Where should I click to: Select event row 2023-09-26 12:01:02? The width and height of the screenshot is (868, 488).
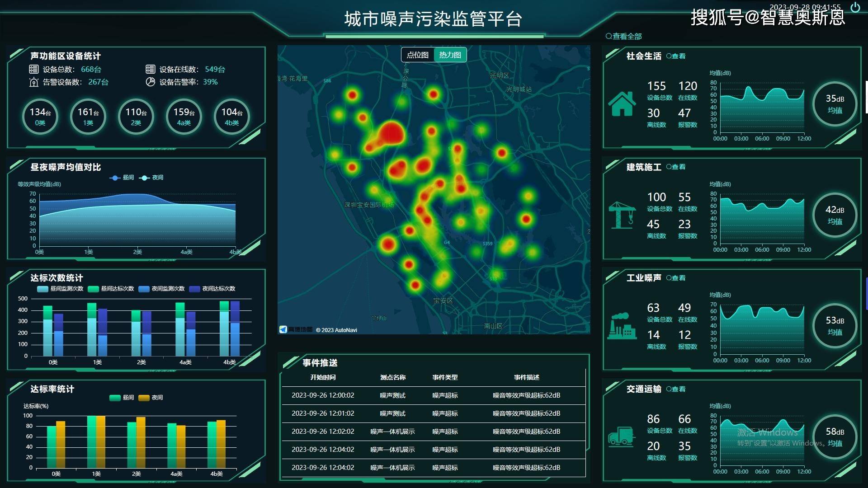[x=434, y=413]
